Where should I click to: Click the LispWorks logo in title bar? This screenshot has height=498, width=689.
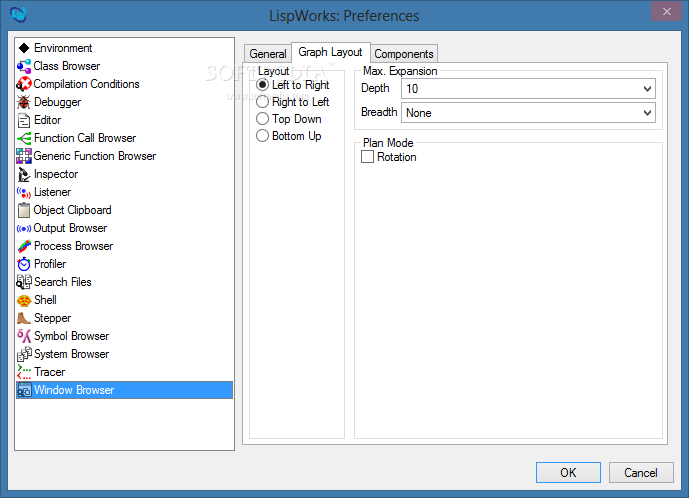pos(18,15)
